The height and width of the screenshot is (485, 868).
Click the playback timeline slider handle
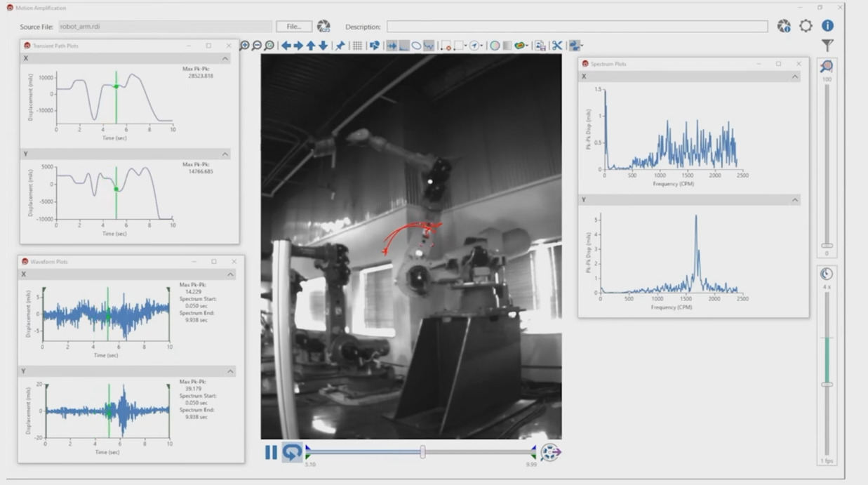pos(422,453)
